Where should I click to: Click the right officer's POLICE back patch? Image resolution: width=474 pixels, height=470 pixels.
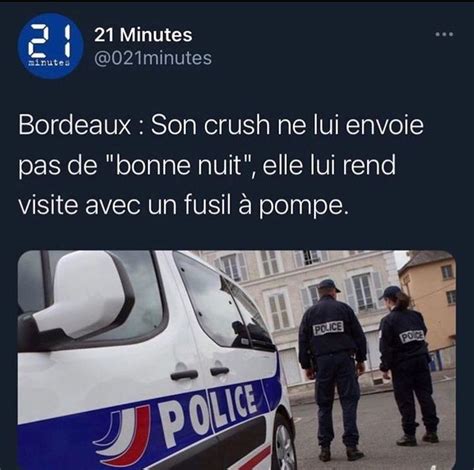point(412,336)
